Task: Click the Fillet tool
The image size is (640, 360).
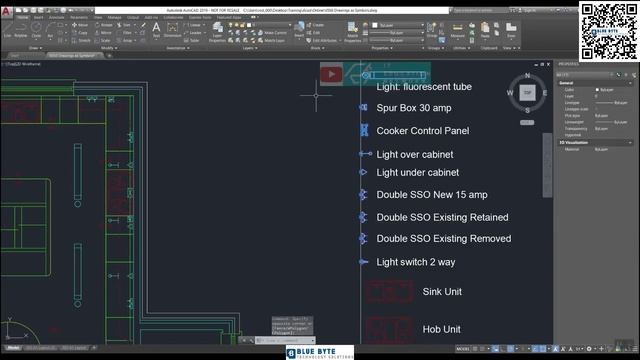Action: coord(125,33)
